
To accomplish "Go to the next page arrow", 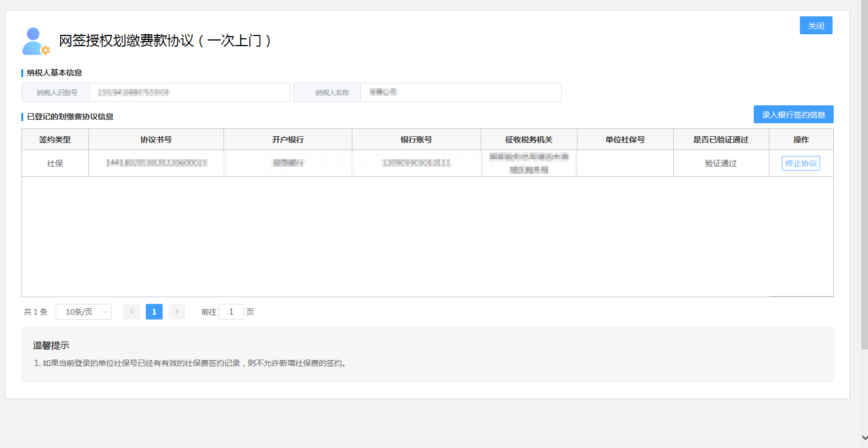I will (177, 312).
